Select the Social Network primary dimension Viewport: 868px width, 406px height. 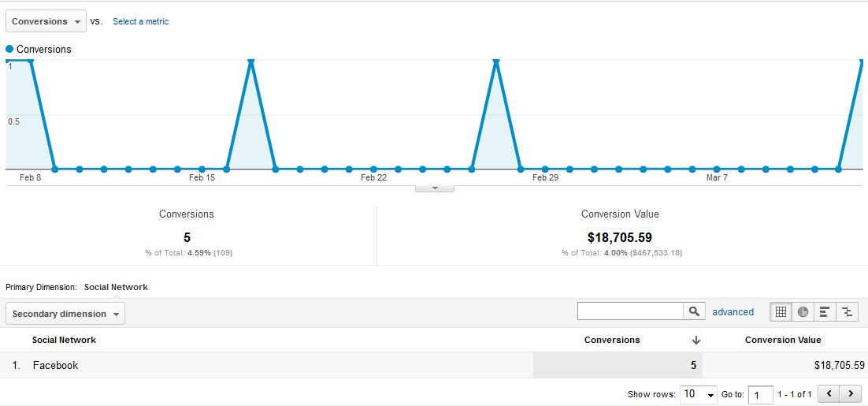[x=116, y=287]
